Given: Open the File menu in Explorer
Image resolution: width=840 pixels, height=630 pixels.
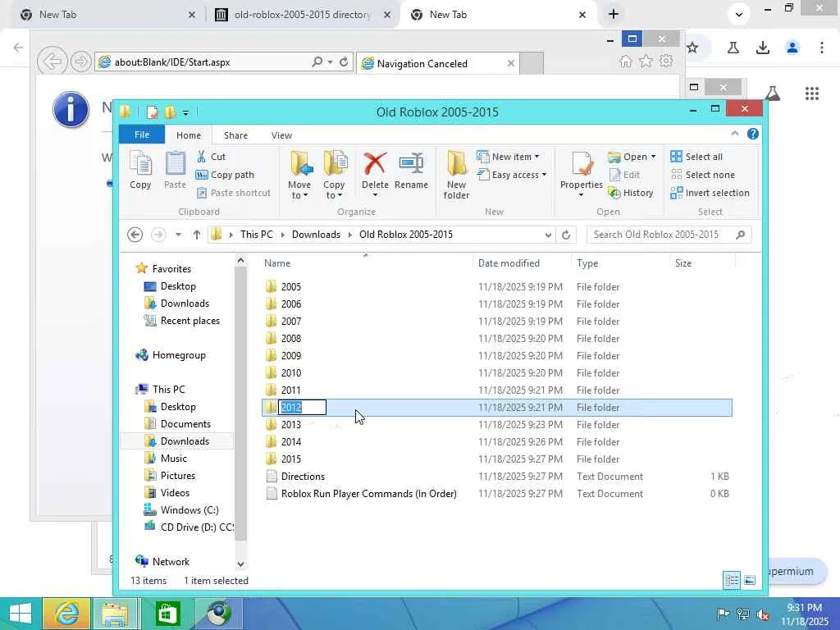Looking at the screenshot, I should coord(142,135).
